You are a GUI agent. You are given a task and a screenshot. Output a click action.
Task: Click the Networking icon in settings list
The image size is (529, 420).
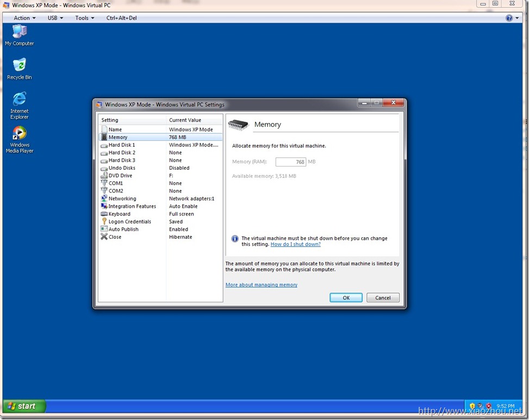click(x=104, y=199)
